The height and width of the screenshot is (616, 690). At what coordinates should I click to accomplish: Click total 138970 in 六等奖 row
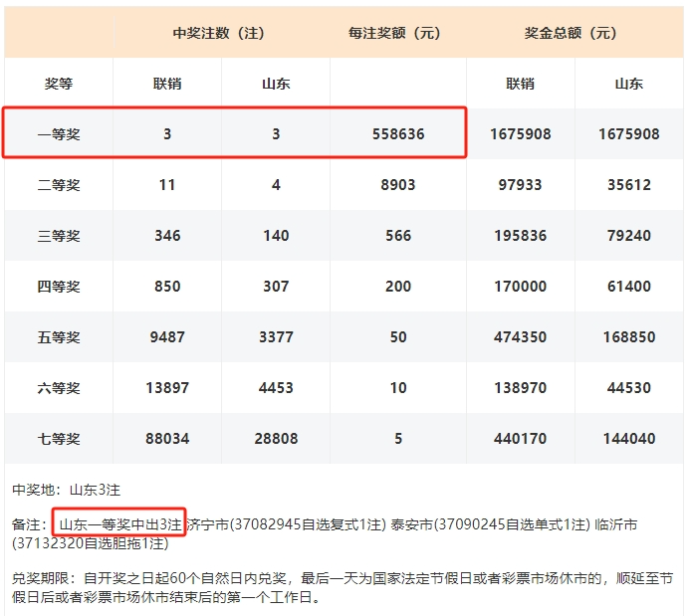[x=520, y=388]
